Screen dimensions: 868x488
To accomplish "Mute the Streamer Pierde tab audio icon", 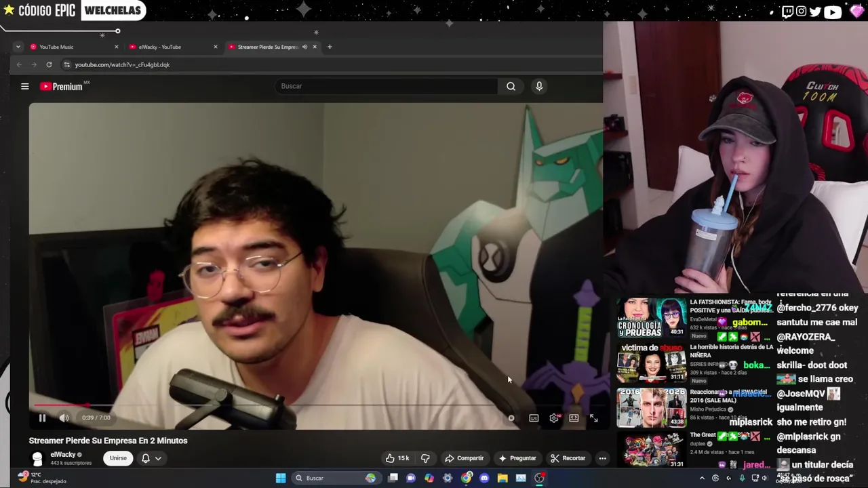I will [x=304, y=47].
